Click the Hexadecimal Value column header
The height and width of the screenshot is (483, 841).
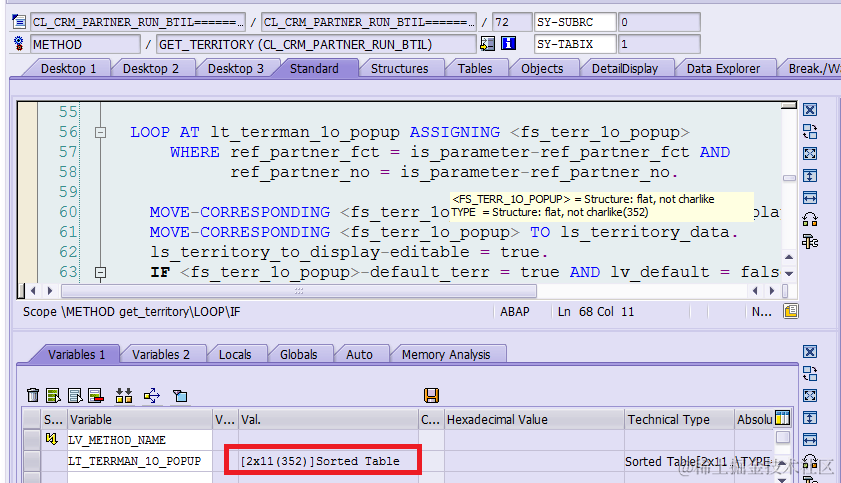coord(535,419)
